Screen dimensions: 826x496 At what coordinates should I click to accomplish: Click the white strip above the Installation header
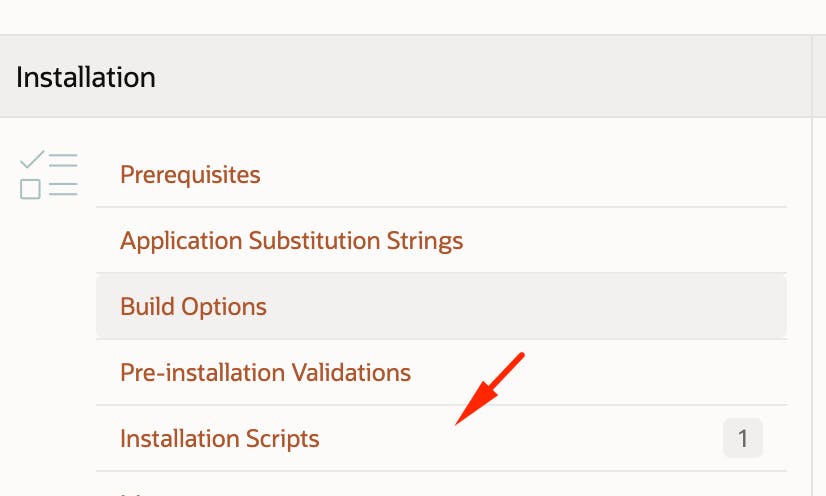[x=413, y=17]
